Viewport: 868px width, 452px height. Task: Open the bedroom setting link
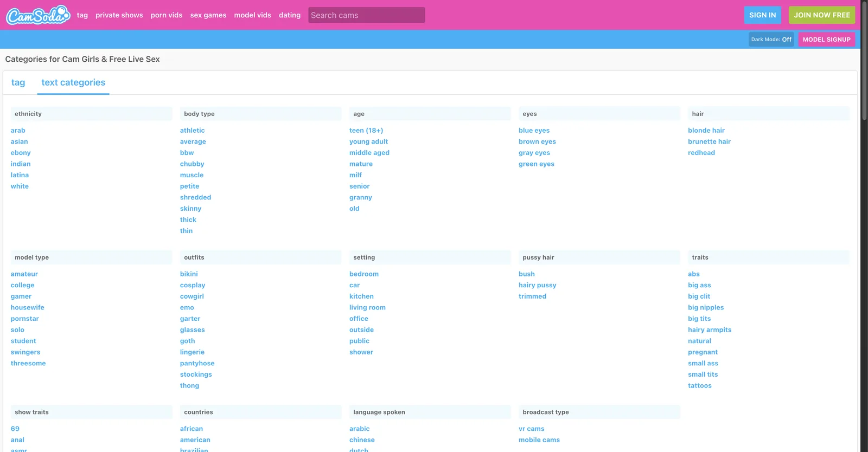point(364,274)
